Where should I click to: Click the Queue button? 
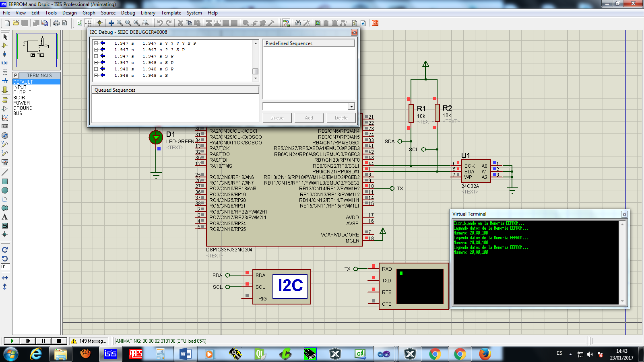click(277, 117)
